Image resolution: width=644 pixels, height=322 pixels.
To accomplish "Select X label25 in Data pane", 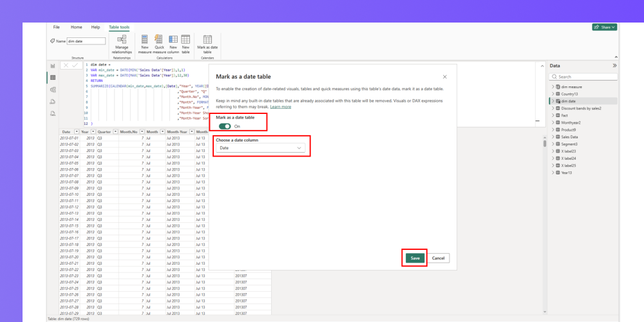I will 569,166.
